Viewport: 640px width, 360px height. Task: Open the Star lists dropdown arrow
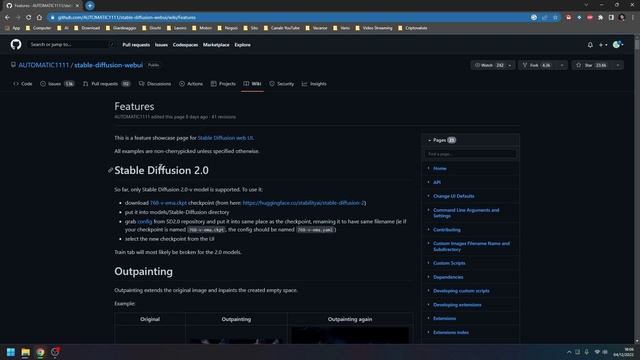coord(618,65)
